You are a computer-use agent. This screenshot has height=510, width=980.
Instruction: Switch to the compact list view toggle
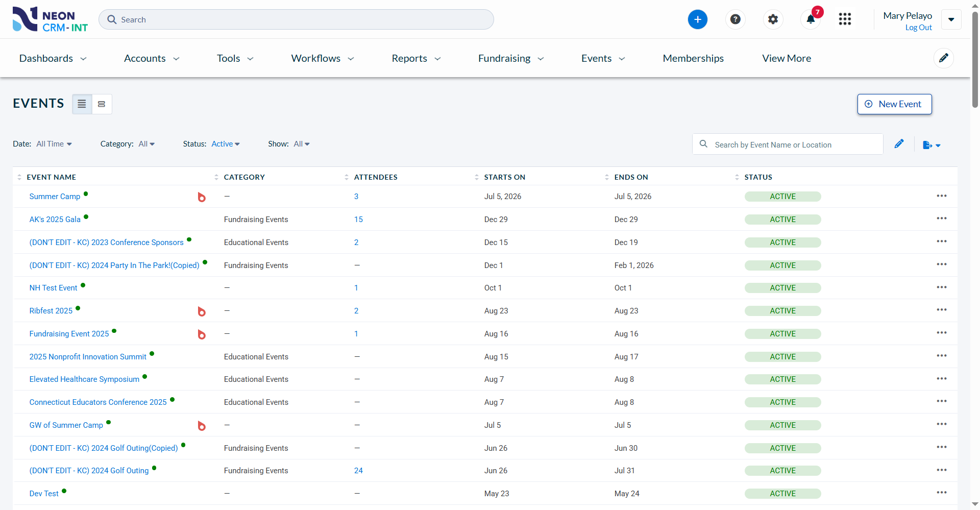(82, 104)
